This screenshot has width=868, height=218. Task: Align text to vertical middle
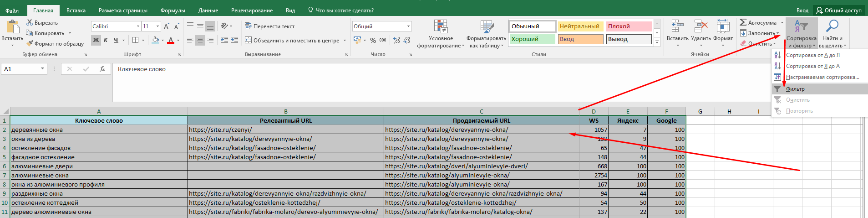coord(200,26)
